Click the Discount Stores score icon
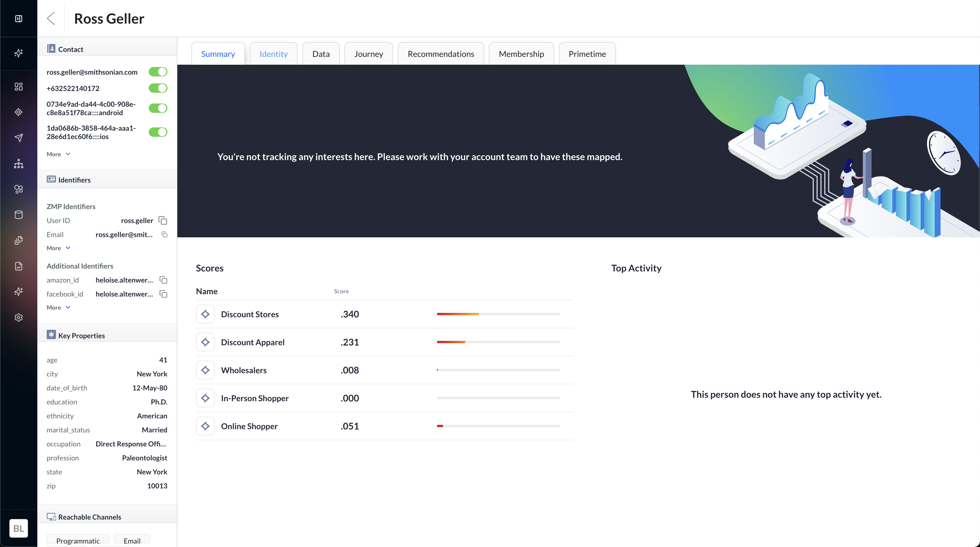This screenshot has height=547, width=980. [205, 314]
